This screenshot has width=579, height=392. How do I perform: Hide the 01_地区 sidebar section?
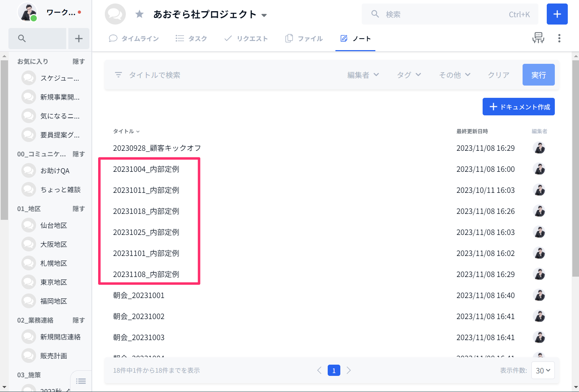79,209
